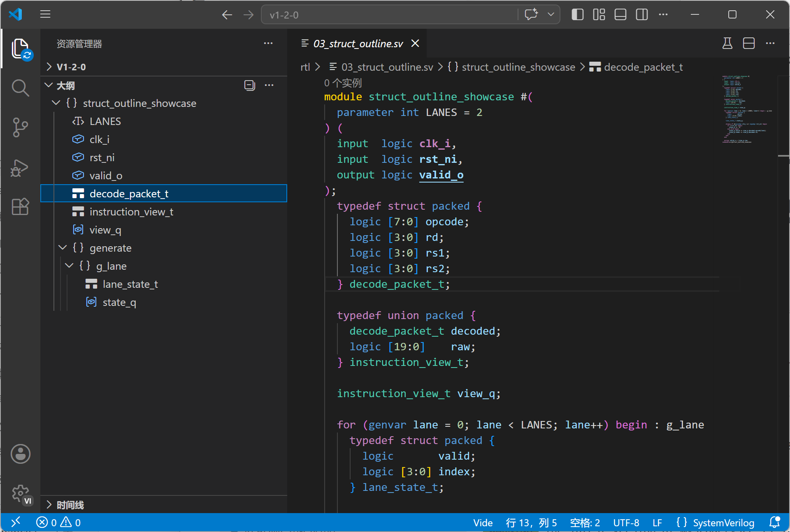Select decode_packet_t in the outline
790x532 pixels.
164,194
